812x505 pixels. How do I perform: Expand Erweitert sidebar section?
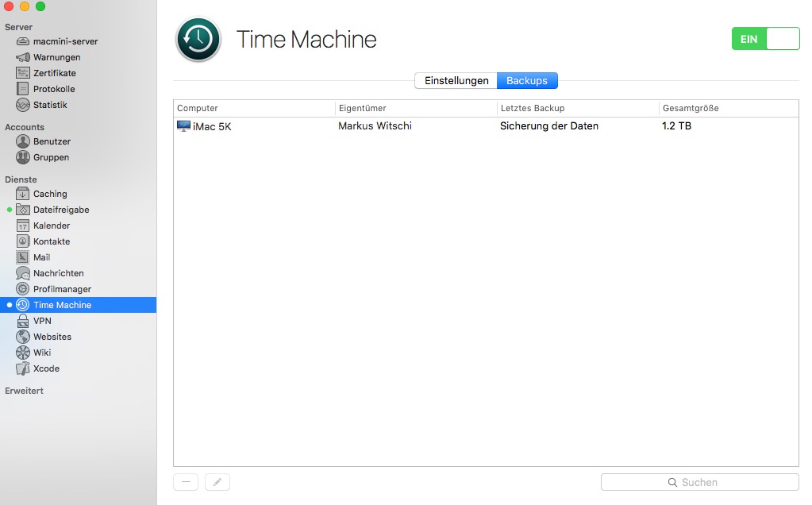[24, 391]
